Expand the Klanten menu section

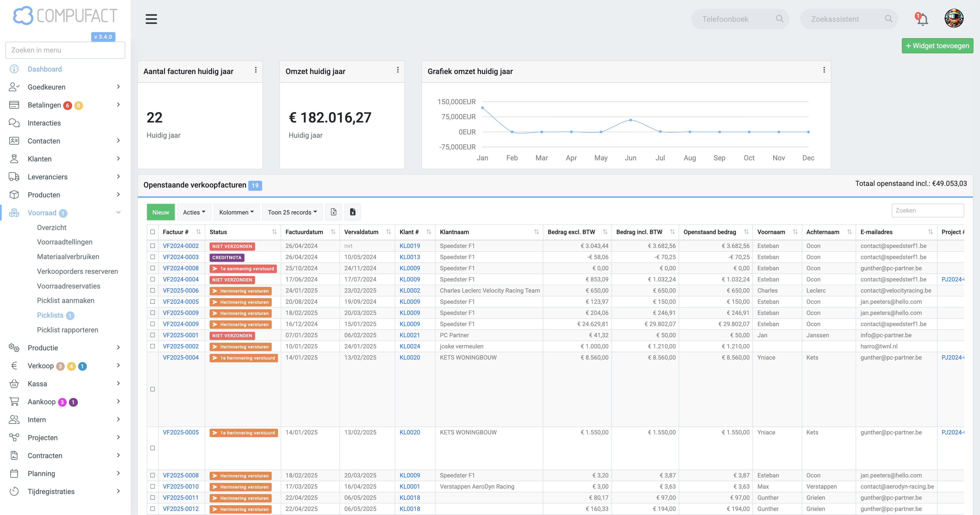coord(65,159)
